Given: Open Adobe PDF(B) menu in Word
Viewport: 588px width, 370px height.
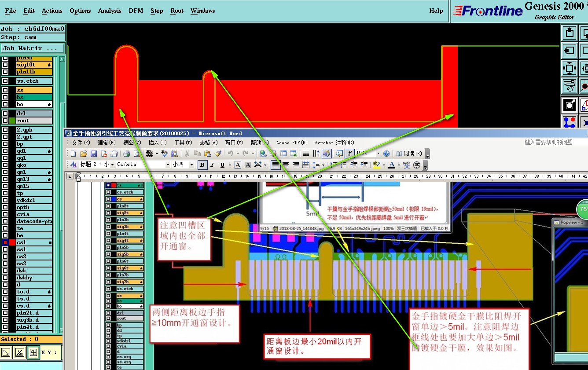Looking at the screenshot, I should pos(291,143).
